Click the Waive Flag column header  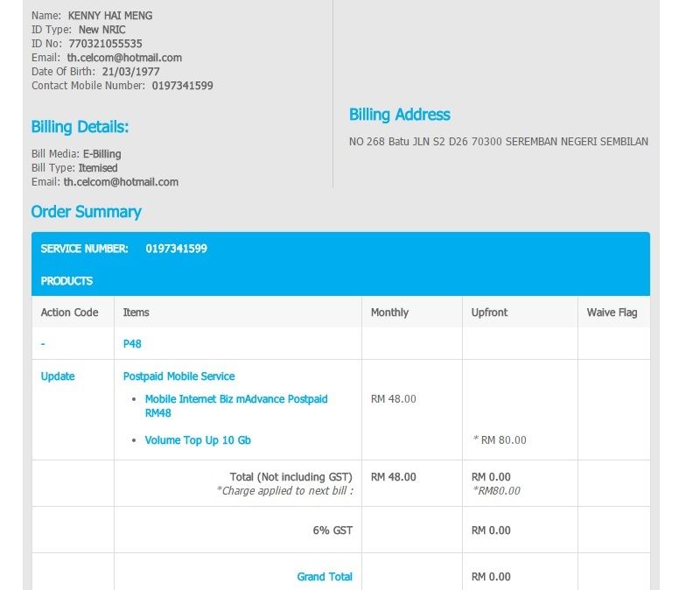click(612, 313)
